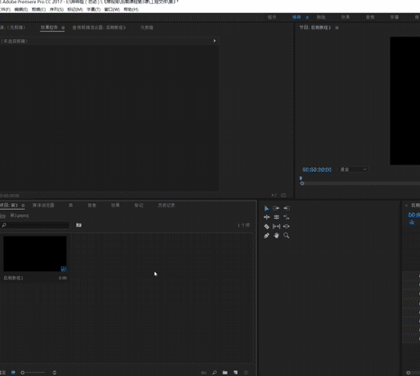Switch to the Titles workspace
The image size is (420, 376).
[395, 17]
